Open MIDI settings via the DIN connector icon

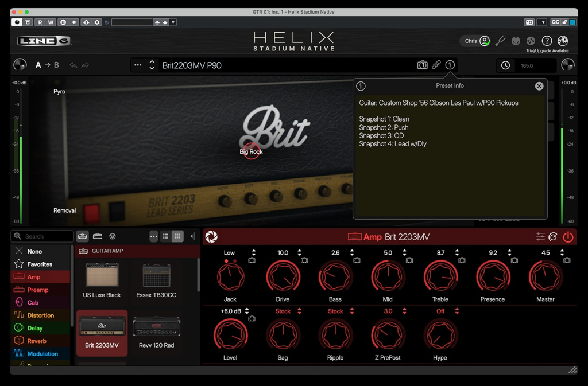pos(516,41)
